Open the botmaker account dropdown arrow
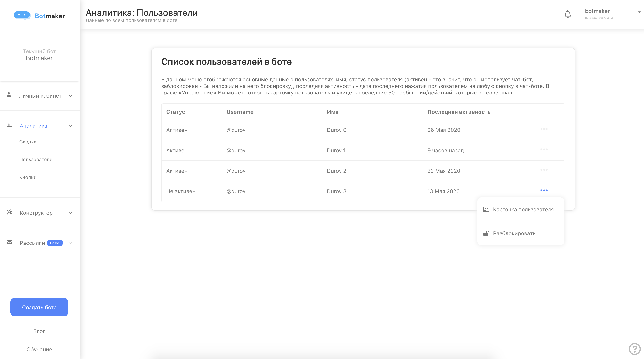The image size is (644, 359). [x=639, y=12]
